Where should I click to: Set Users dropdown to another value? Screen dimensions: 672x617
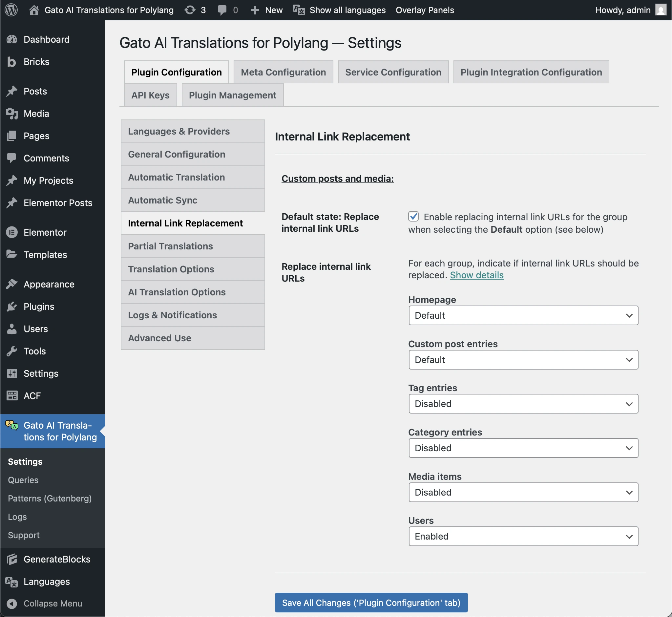tap(523, 536)
